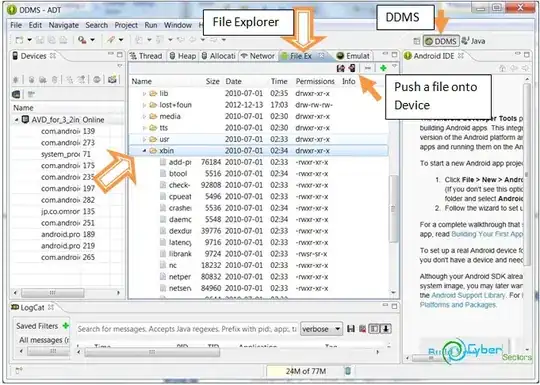Click the green plus New Folder icon

click(383, 68)
